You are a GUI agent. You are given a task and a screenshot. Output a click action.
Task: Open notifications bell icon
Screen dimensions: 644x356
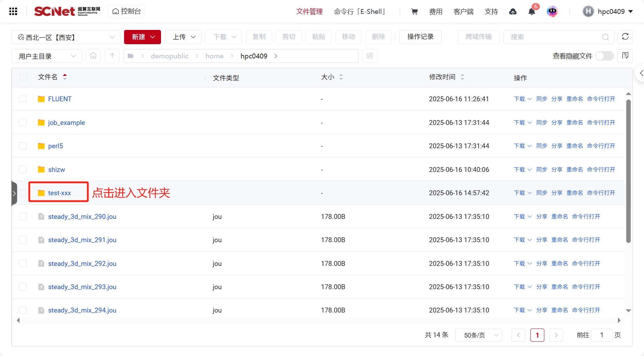[531, 12]
